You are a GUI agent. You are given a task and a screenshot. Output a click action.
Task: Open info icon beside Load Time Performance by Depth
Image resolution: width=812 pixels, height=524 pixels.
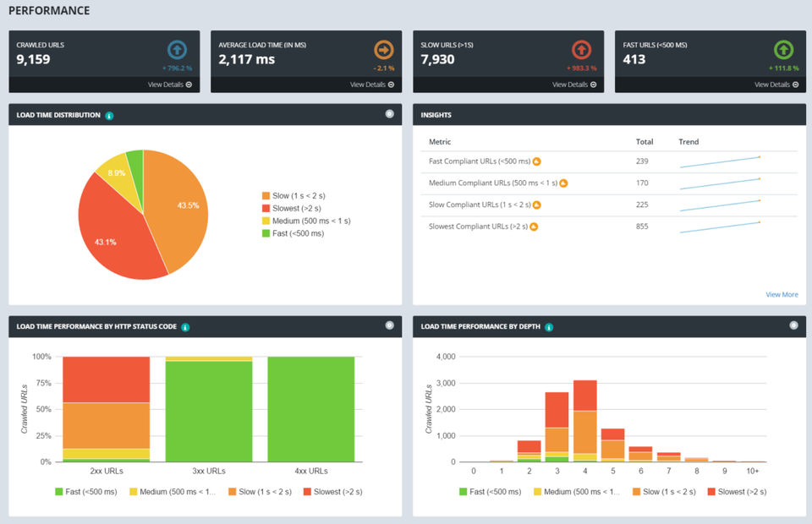click(549, 327)
